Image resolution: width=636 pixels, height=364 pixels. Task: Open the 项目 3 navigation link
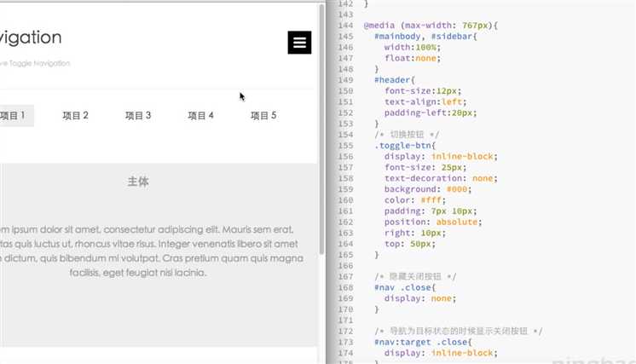click(x=138, y=116)
